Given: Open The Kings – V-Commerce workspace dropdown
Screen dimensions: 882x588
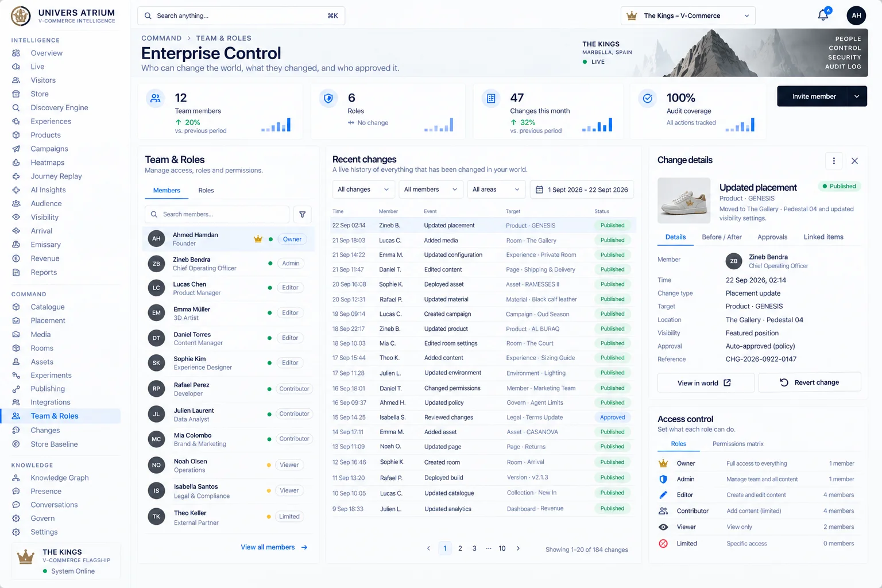Looking at the screenshot, I should click(x=688, y=16).
